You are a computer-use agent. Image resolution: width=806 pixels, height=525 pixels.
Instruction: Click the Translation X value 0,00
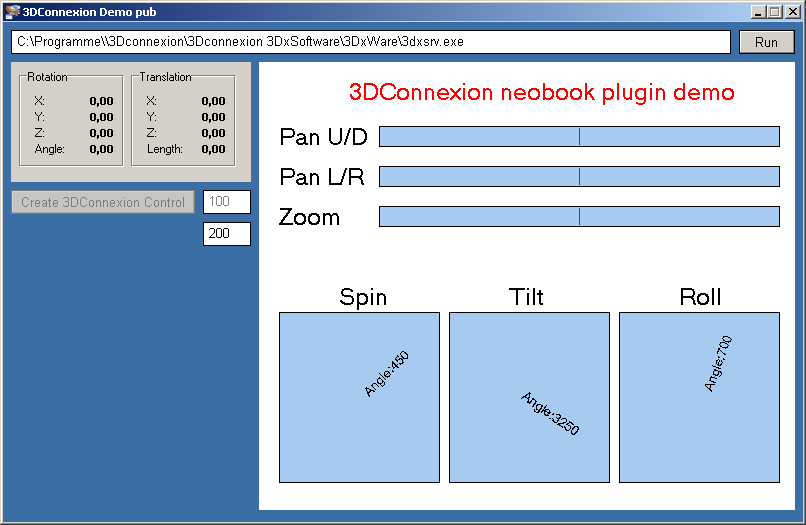(213, 101)
